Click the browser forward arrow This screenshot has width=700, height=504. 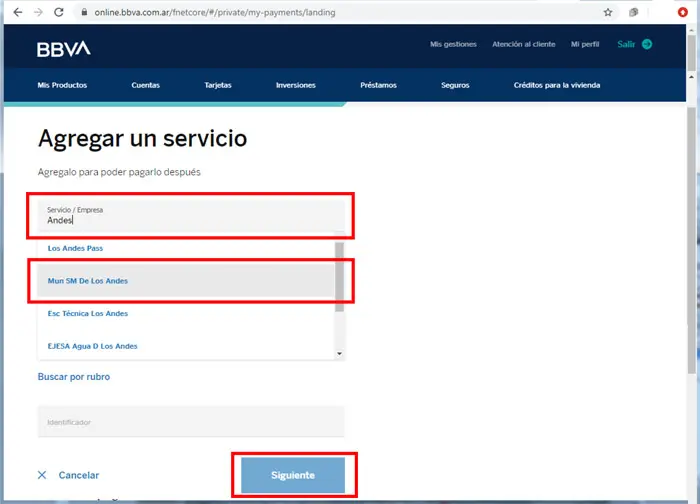coord(38,12)
